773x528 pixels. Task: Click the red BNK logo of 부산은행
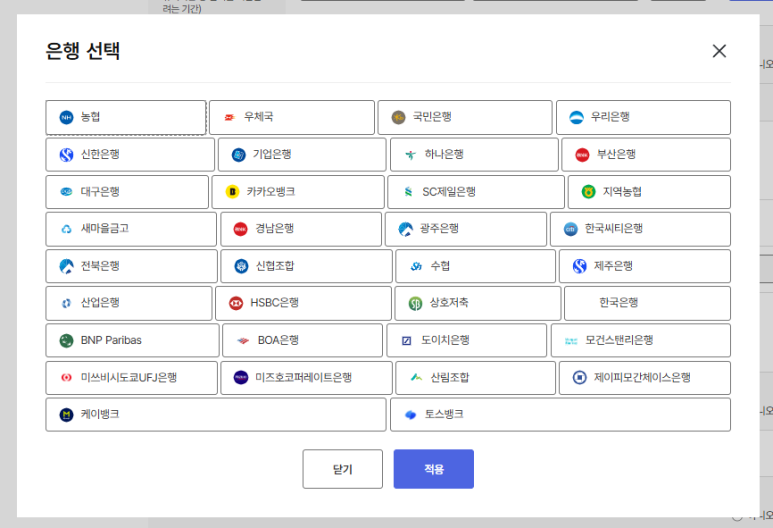pyautogui.click(x=582, y=155)
